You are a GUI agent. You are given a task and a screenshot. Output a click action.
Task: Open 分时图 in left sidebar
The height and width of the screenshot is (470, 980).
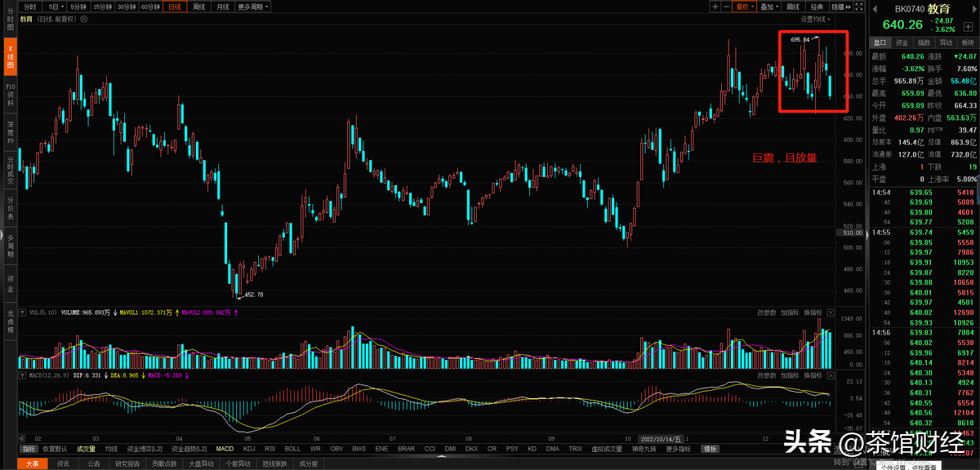(x=11, y=20)
